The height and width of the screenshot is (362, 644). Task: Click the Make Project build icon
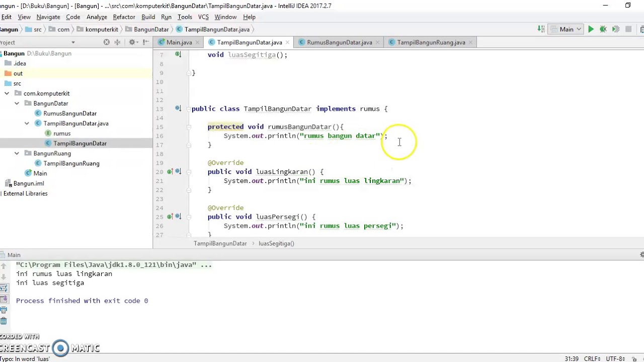(x=541, y=29)
